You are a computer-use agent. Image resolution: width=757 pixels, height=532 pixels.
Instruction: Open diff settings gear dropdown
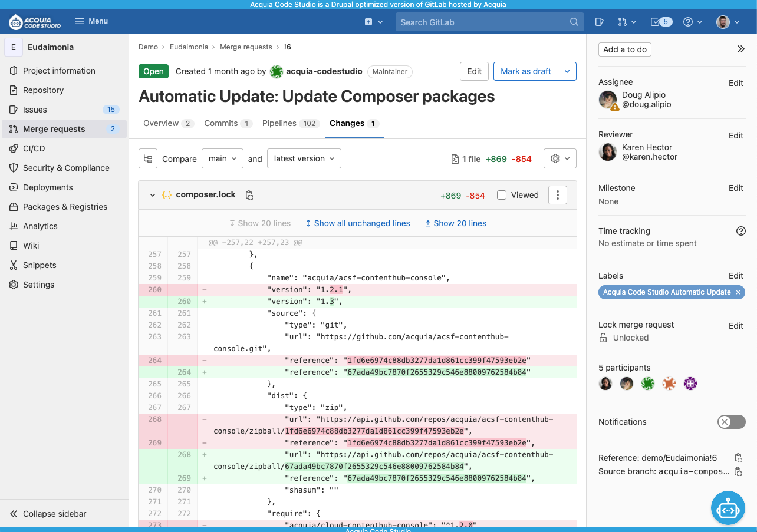point(559,158)
